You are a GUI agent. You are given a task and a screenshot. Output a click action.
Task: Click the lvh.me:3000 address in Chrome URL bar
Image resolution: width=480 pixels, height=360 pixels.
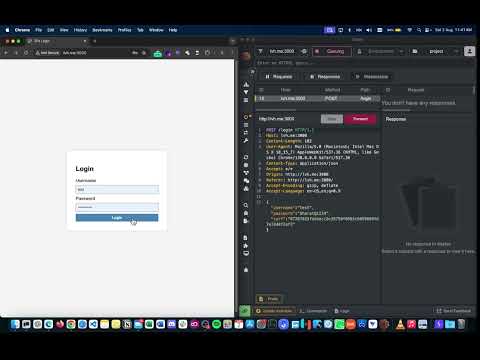click(75, 53)
